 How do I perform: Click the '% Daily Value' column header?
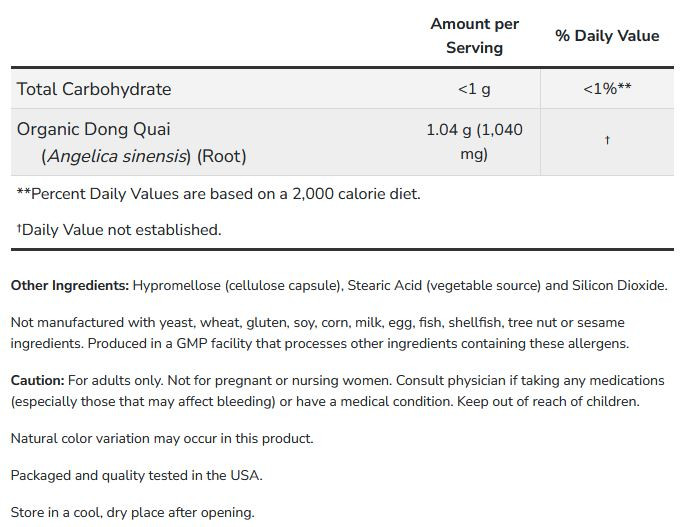click(607, 36)
